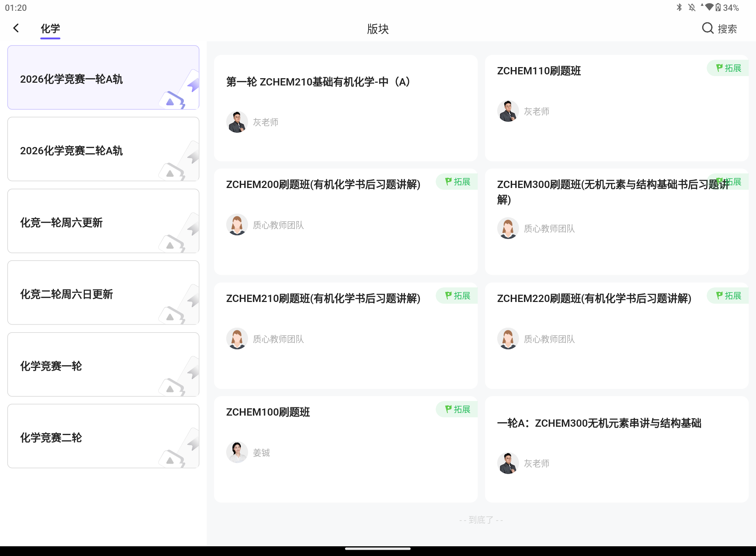The image size is (756, 556).
Task: Select the 化学 subject tab
Action: [50, 29]
